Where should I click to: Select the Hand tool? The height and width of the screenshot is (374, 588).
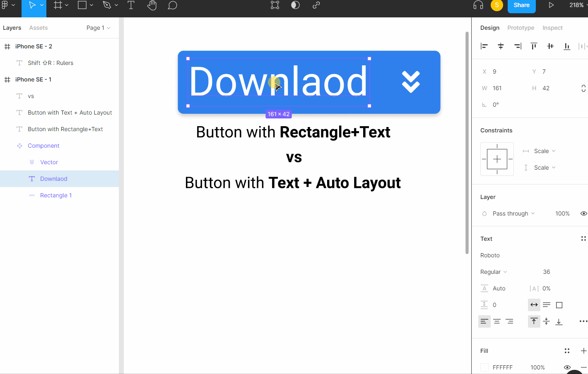152,5
